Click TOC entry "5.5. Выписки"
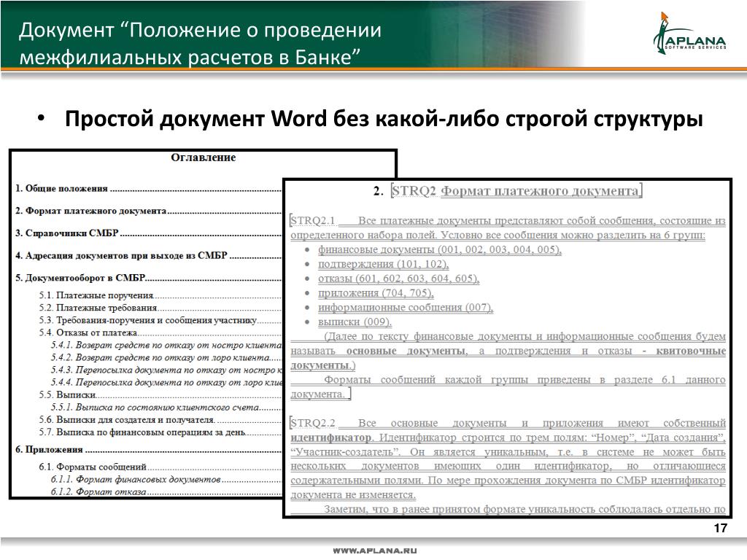 [160, 394]
